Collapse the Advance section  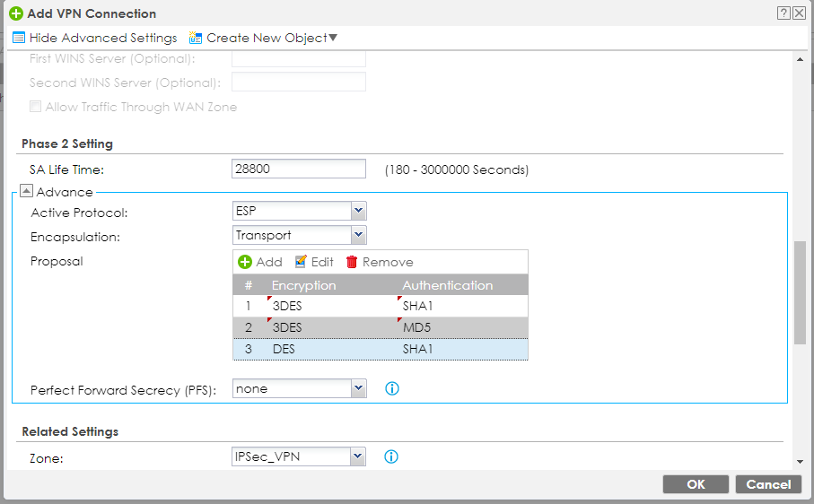27,192
